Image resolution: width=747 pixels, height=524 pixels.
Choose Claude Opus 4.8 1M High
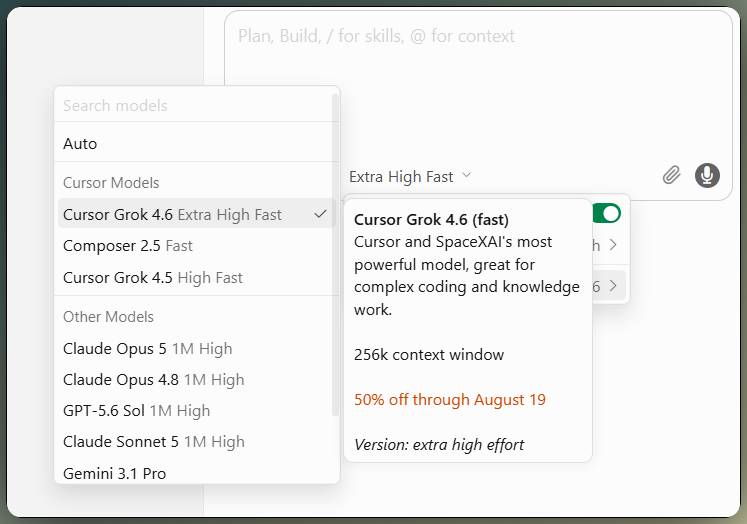pyautogui.click(x=195, y=380)
